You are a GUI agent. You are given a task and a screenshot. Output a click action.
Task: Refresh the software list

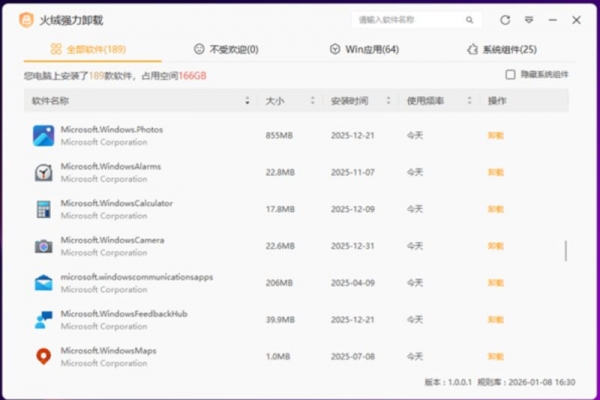tap(505, 20)
